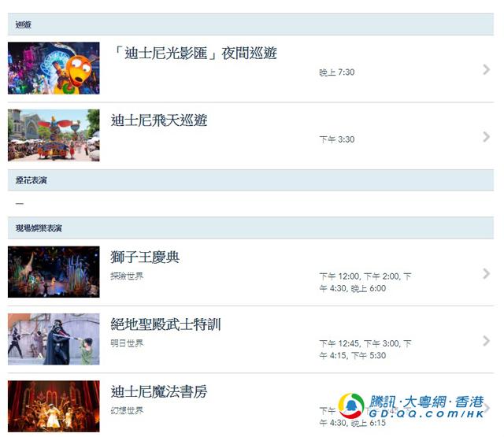Open the chevron for 「迪士尼光影匯」夜間巡遊

(x=487, y=69)
